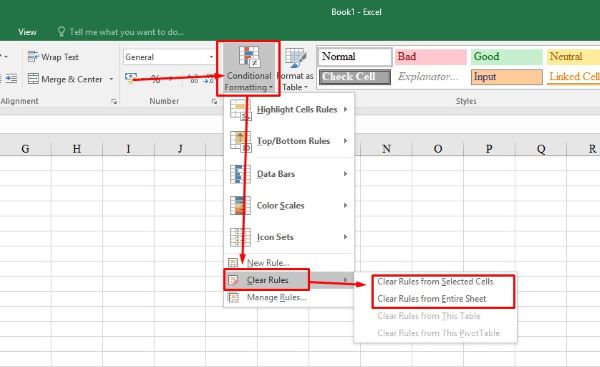600x367 pixels.
Task: Click the Merge & Center label
Action: coord(72,79)
